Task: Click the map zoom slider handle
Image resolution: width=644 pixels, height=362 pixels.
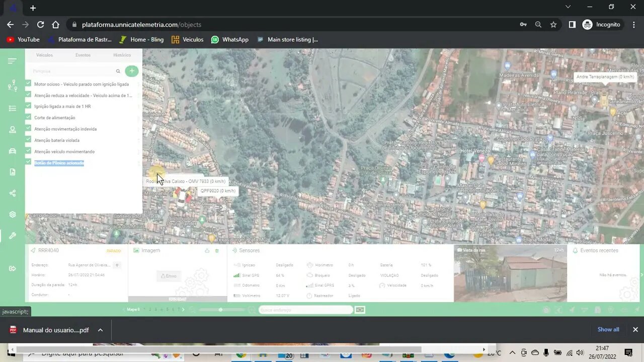Action: tap(220, 310)
